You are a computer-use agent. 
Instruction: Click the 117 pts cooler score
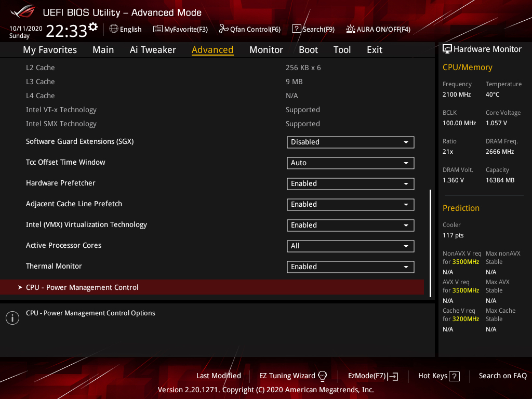point(453,235)
